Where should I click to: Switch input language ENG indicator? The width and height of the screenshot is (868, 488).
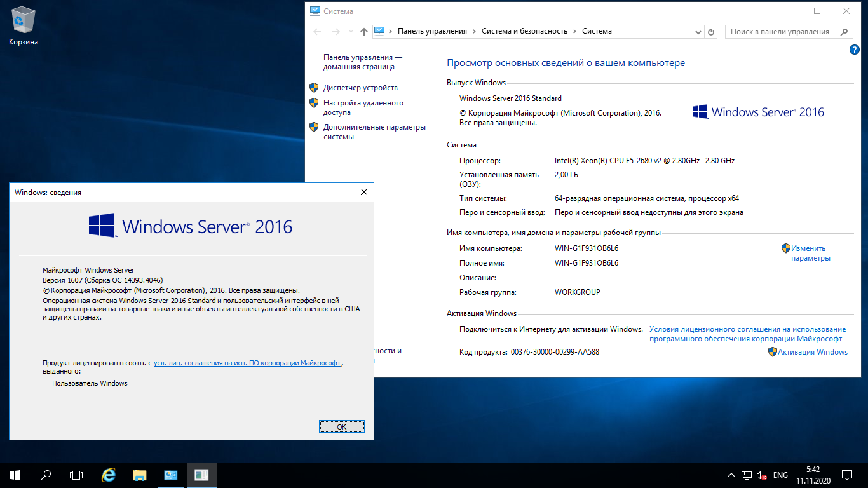(x=780, y=475)
